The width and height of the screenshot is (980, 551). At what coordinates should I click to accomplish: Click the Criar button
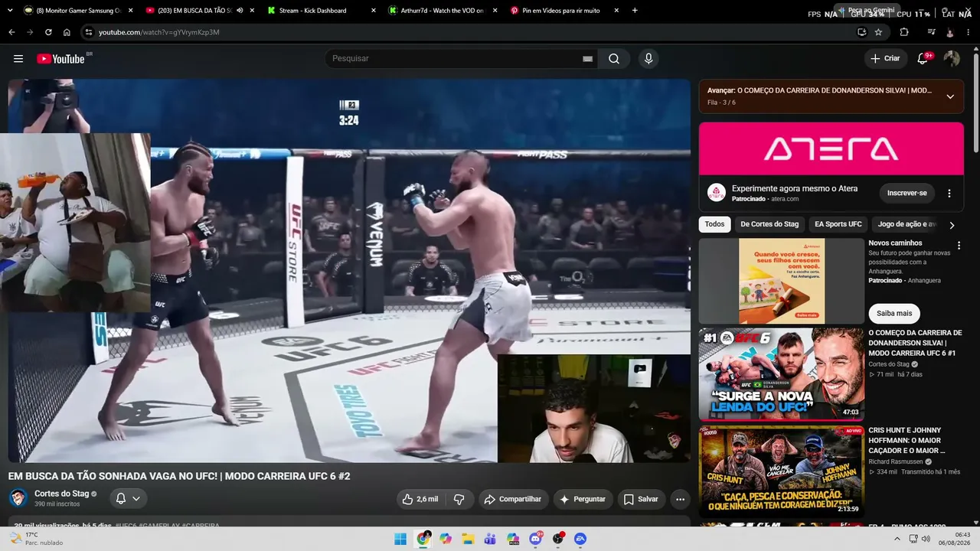tap(885, 59)
